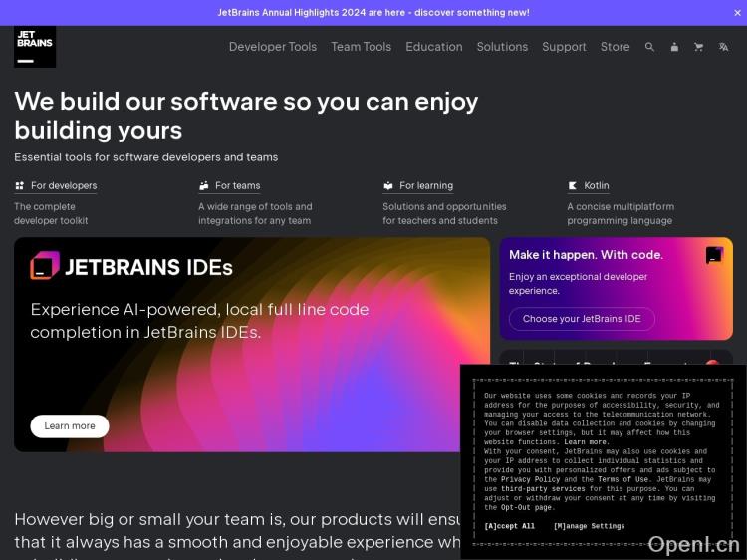
Task: Click the account profile icon
Action: pos(674,47)
